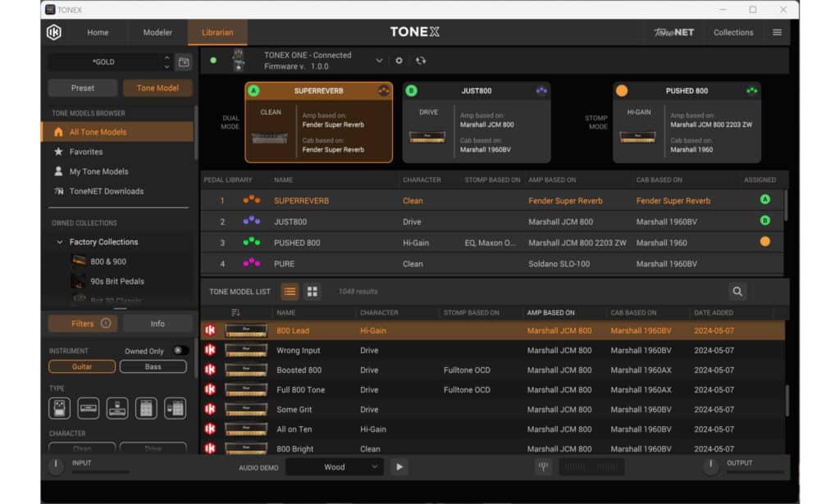Open the Librarian tab
The width and height of the screenshot is (840, 504).
click(217, 33)
